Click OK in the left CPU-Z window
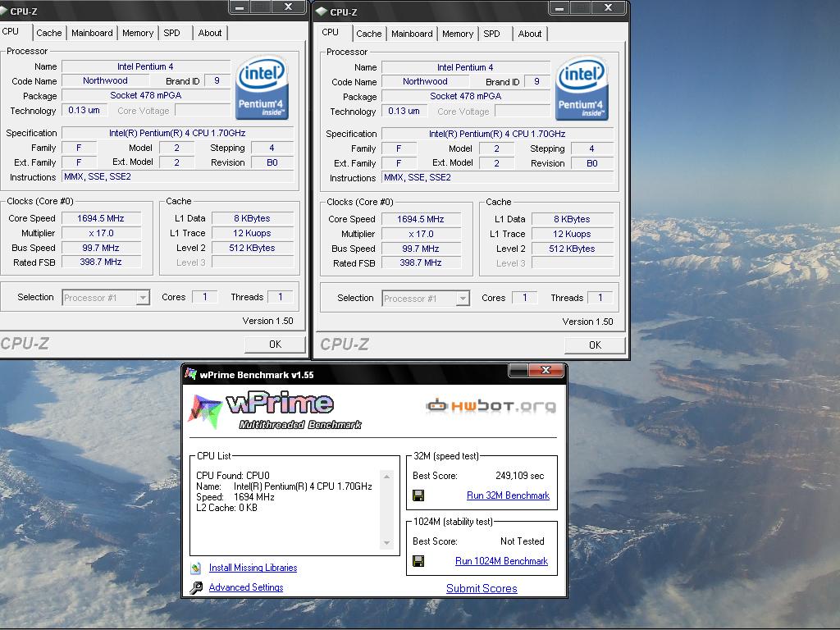The width and height of the screenshot is (840, 630). (x=275, y=345)
